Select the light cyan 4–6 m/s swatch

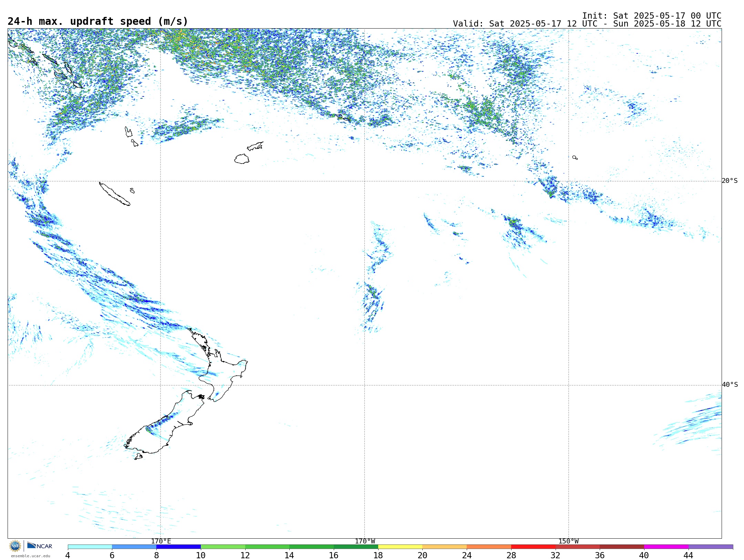click(90, 547)
